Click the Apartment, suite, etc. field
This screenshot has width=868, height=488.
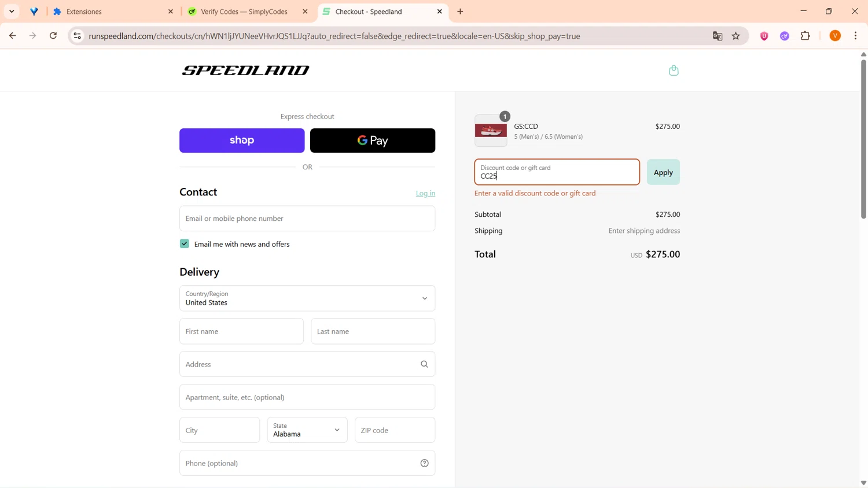pos(307,397)
